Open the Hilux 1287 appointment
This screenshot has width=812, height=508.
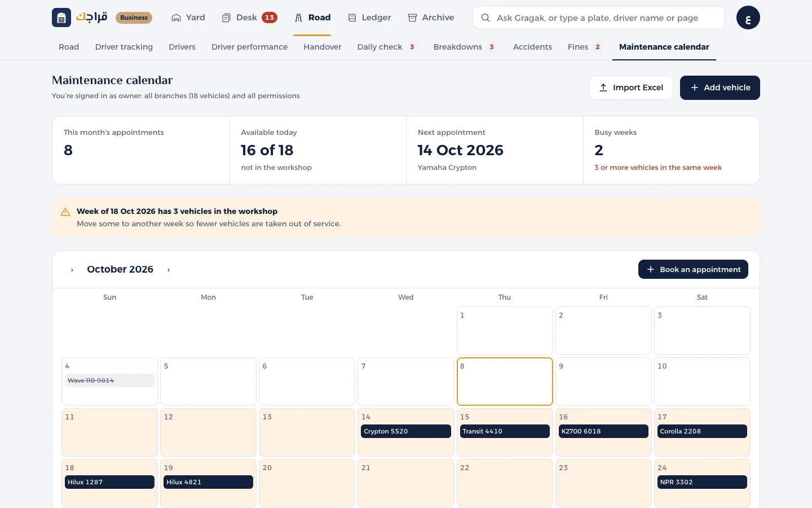pos(109,482)
